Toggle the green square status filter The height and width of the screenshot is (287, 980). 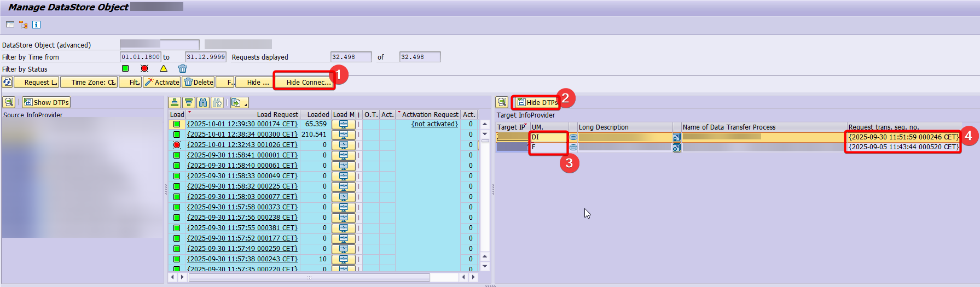pyautogui.click(x=125, y=69)
